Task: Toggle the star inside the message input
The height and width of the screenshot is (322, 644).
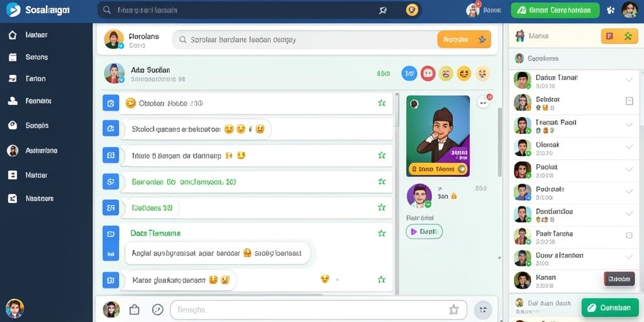Action: [x=453, y=309]
